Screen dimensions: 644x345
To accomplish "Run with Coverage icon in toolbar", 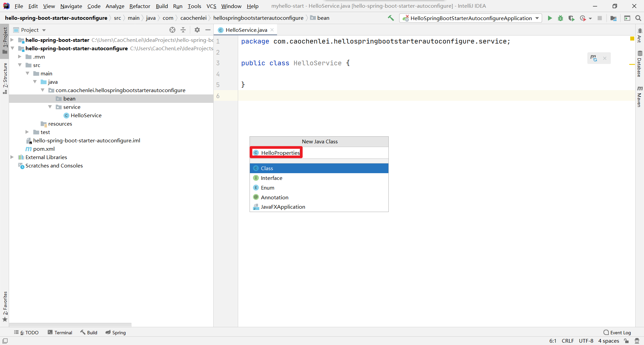I will 572,18.
